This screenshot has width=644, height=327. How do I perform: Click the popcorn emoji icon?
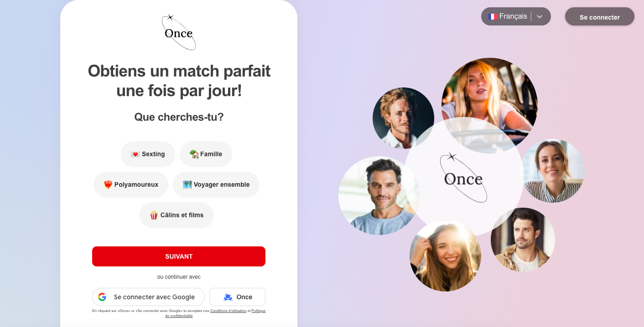(154, 215)
